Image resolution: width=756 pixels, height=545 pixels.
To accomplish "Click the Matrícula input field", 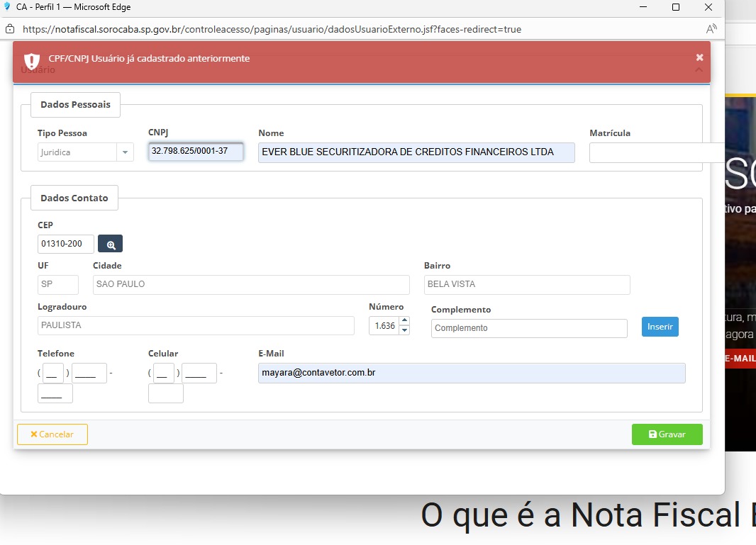I will (x=657, y=153).
